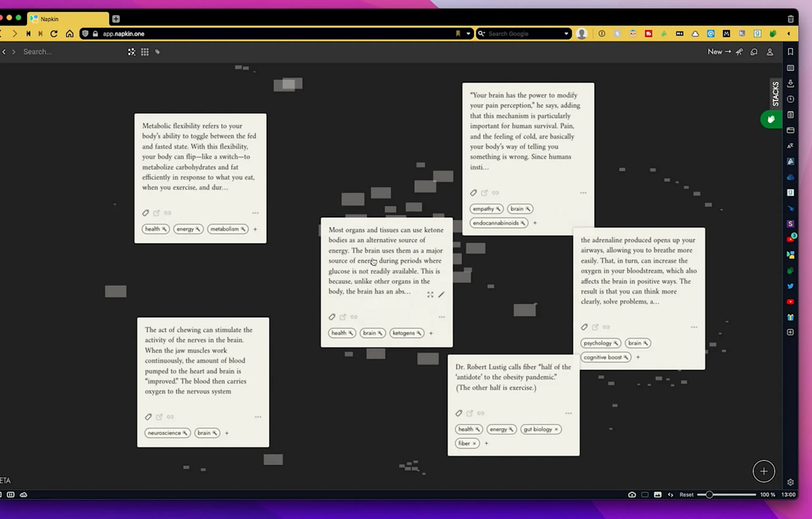
Task: Open the more options menu on the pain perception card
Action: [x=583, y=192]
